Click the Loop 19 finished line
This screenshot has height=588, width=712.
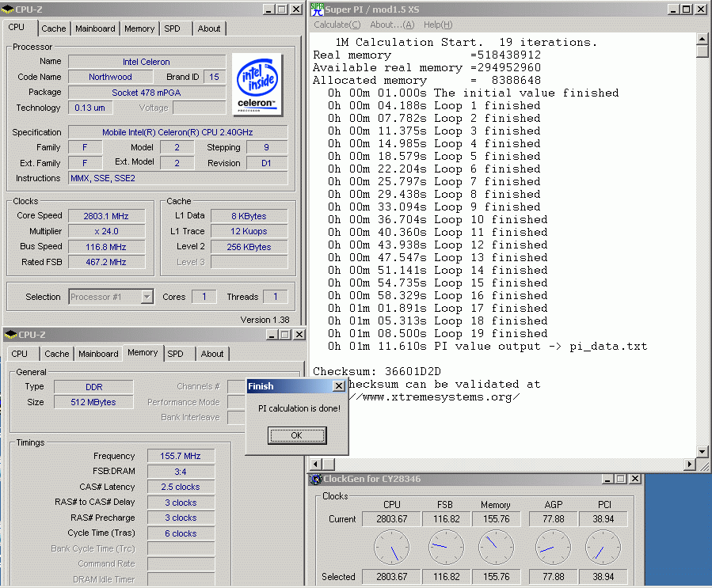(x=438, y=333)
